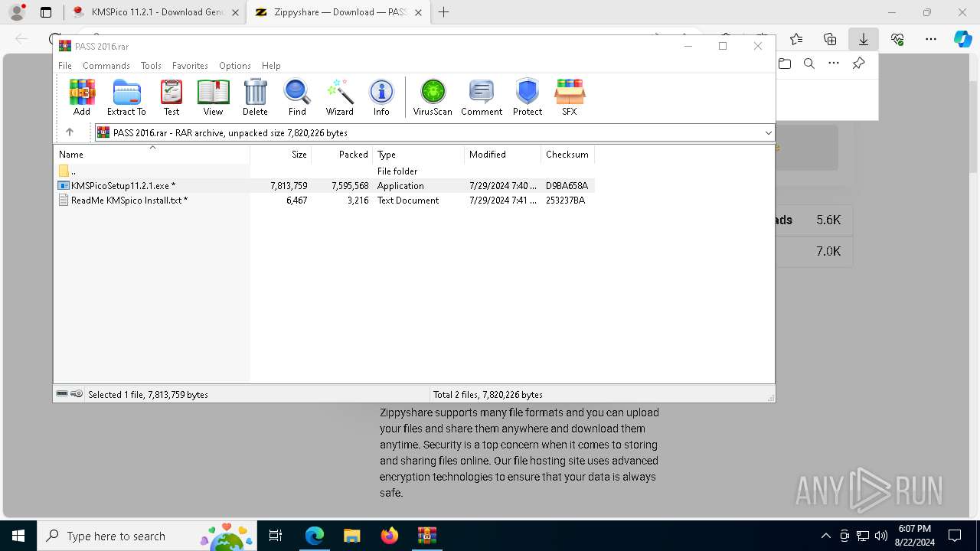This screenshot has height=551, width=980.
Task: Click checksum 253237BA cell
Action: (565, 201)
